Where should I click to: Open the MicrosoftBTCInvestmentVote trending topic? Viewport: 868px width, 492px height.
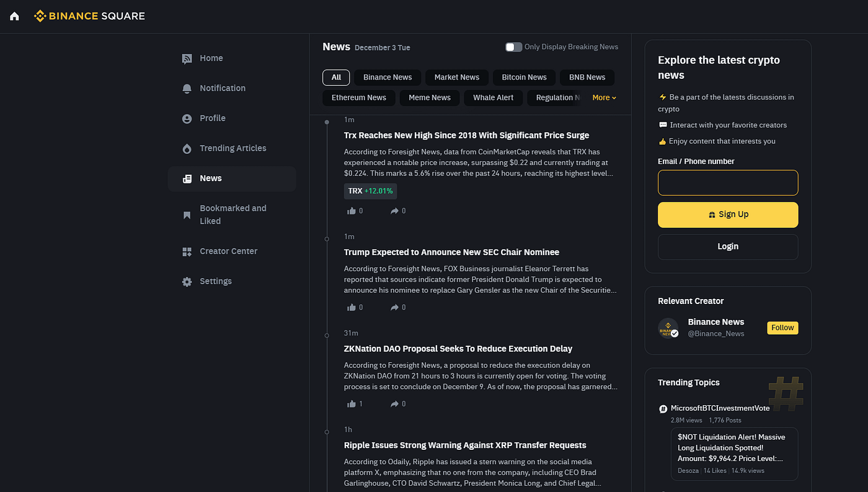(720, 408)
